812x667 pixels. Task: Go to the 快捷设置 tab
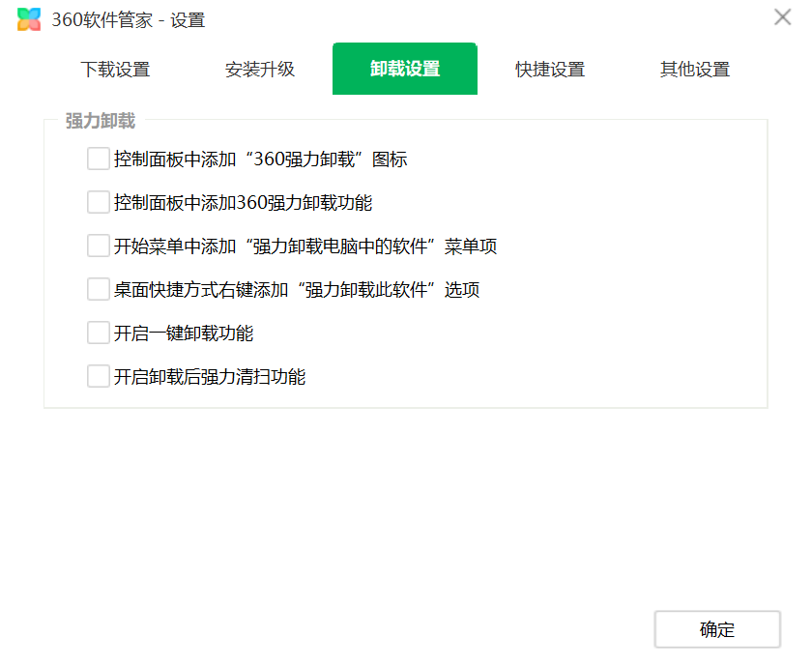[x=550, y=69]
